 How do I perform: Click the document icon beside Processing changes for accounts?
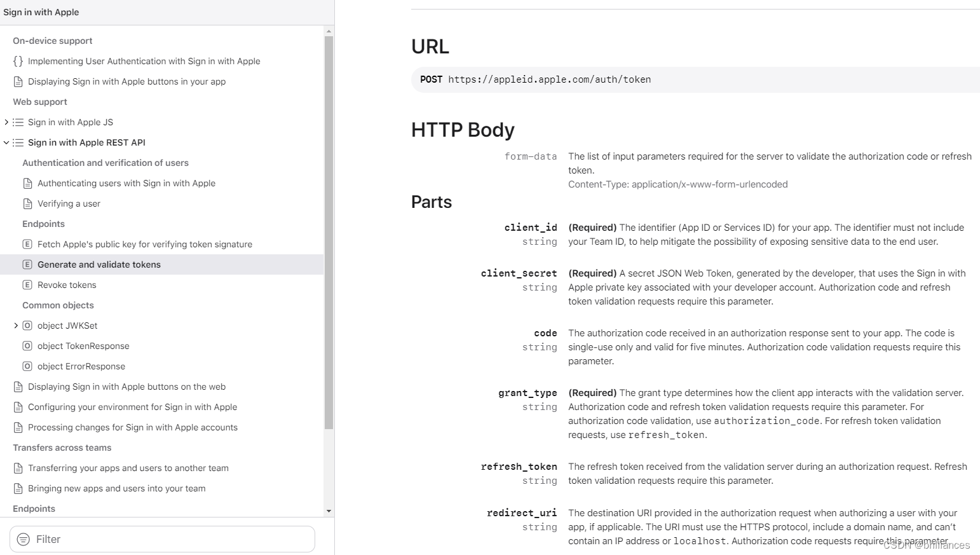tap(18, 427)
